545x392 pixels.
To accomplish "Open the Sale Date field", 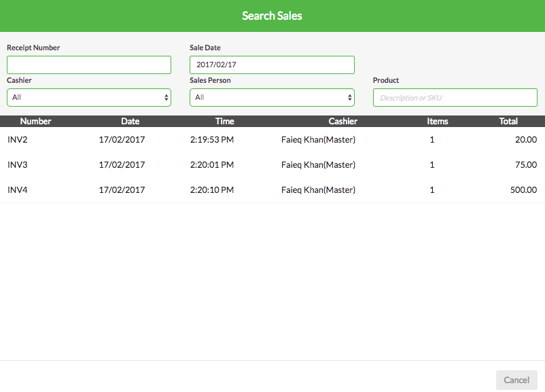I will point(272,65).
